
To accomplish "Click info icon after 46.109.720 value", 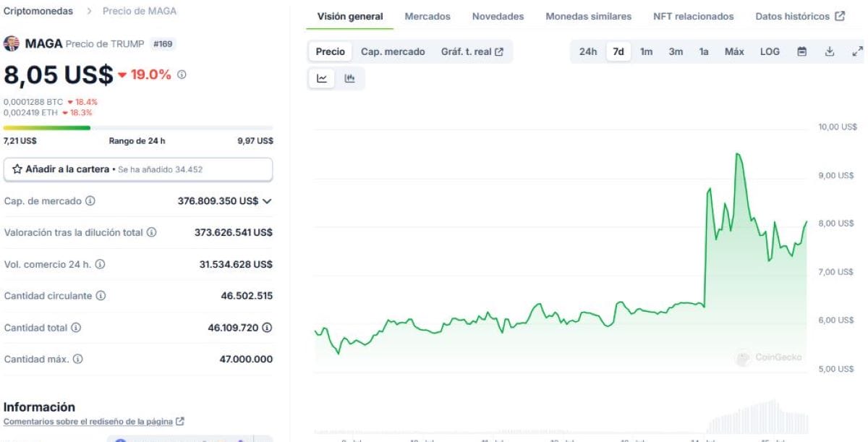I will click(268, 328).
